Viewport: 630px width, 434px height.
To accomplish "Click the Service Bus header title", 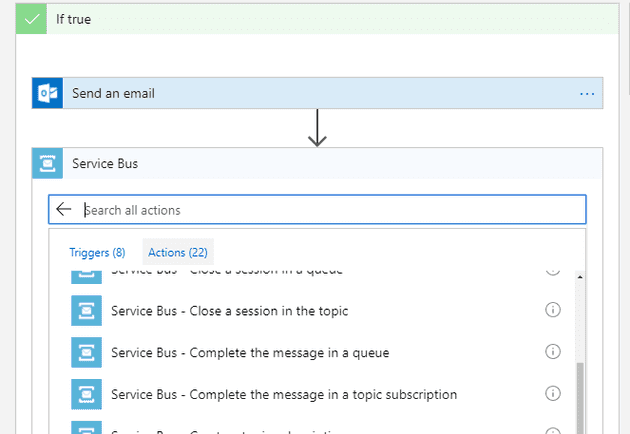I will click(105, 164).
